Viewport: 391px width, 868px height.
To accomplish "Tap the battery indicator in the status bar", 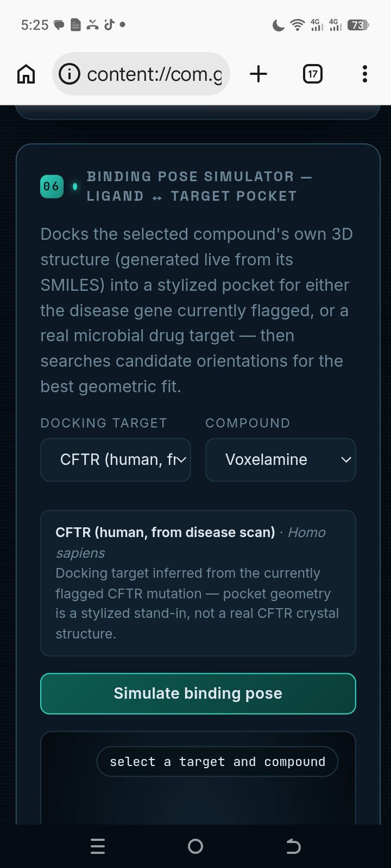I will (x=358, y=25).
